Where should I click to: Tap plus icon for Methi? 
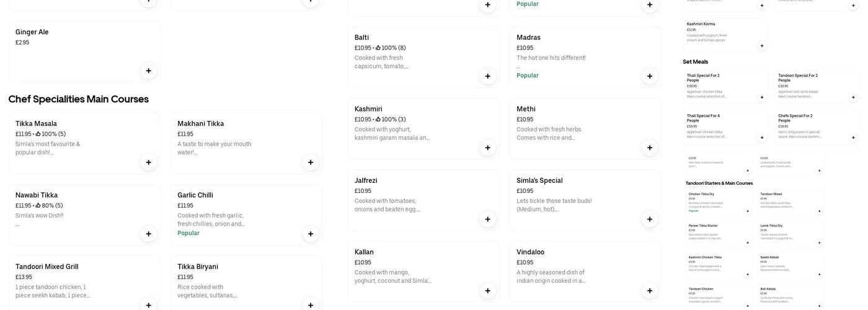coord(650,148)
